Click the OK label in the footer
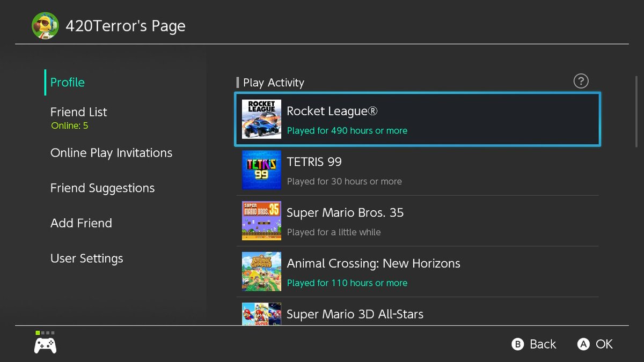 [604, 344]
